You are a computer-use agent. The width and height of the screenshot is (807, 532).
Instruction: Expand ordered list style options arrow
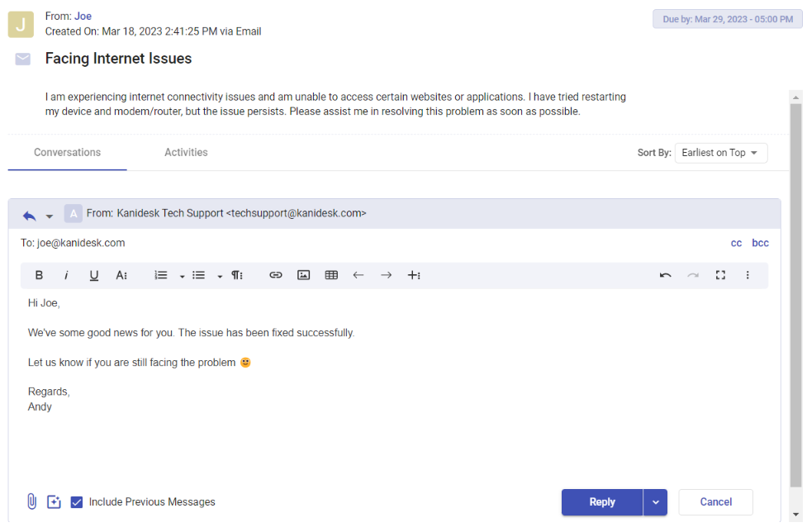182,276
